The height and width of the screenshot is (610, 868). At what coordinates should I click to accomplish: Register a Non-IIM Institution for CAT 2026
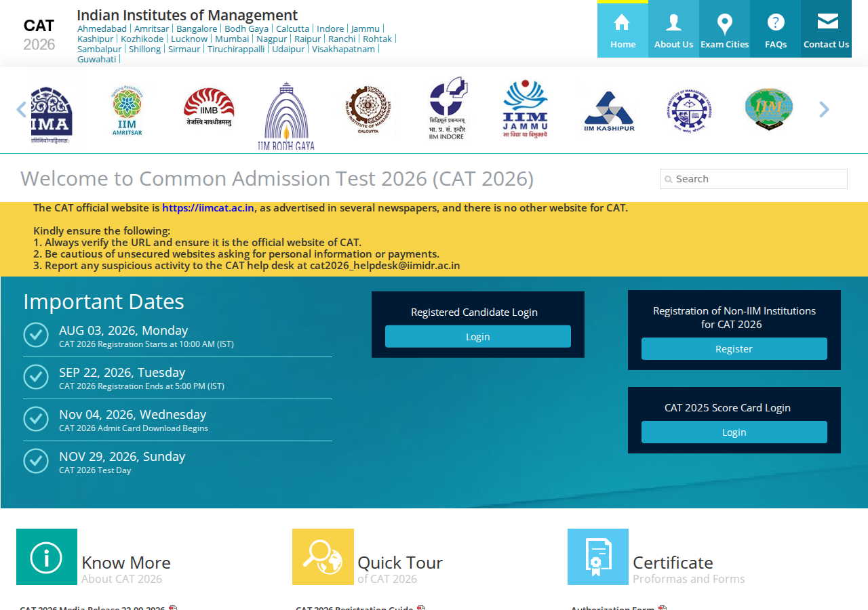coord(734,349)
